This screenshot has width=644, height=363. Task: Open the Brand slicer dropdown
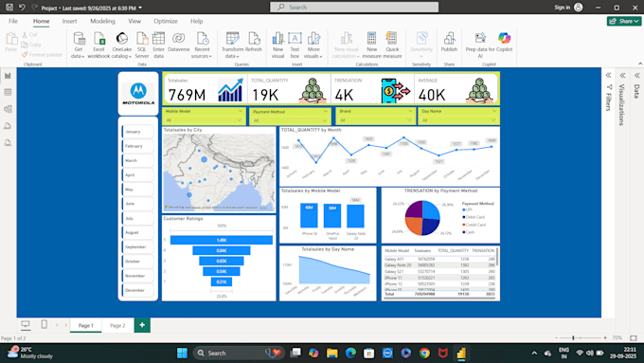[409, 120]
